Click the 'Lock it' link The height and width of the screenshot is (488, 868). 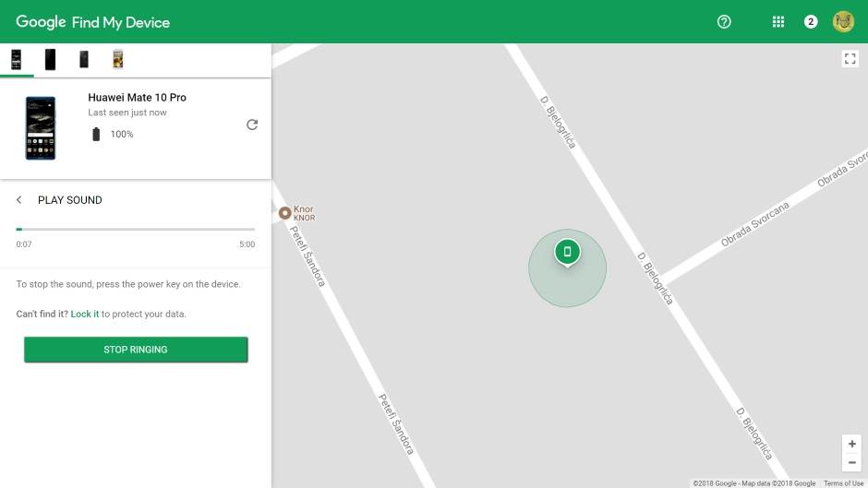pos(85,315)
